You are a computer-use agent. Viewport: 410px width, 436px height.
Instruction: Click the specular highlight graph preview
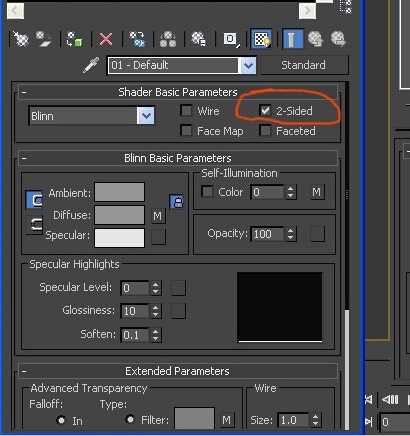[x=280, y=307]
